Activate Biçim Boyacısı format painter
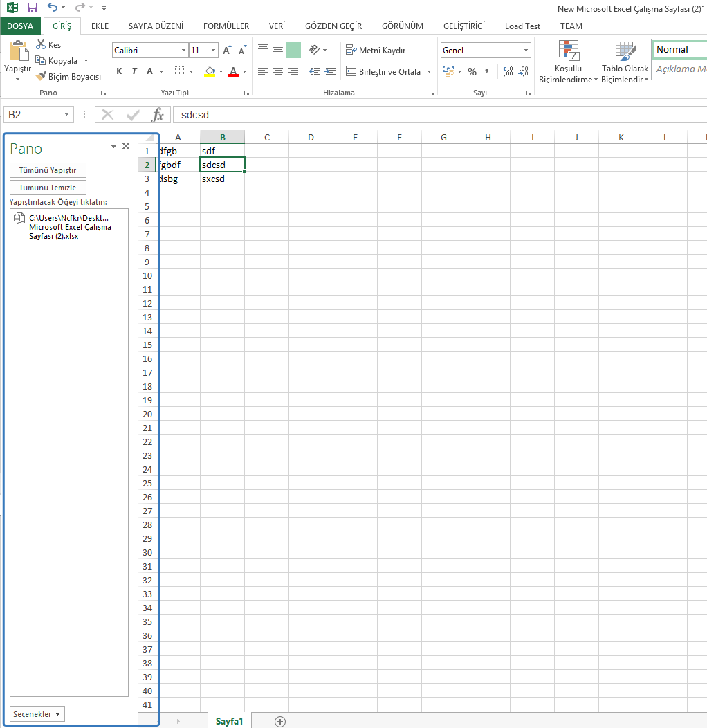Viewport: 707px width, 728px height. [x=68, y=77]
